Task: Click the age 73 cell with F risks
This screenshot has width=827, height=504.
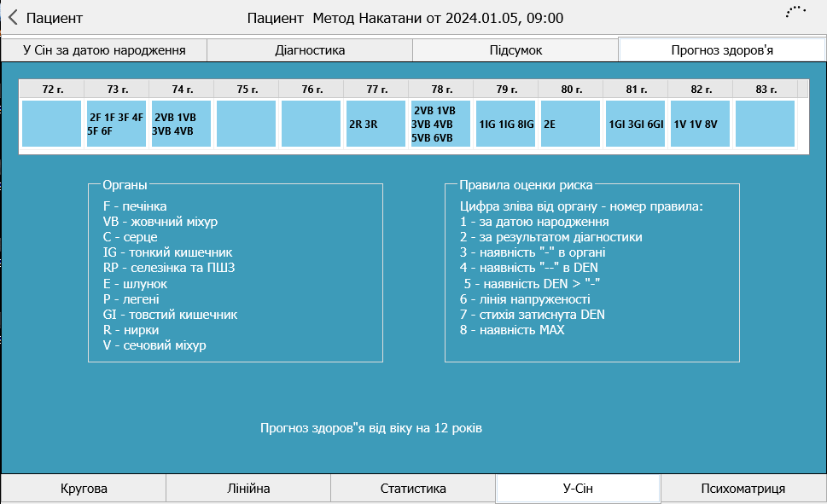Action: click(116, 124)
